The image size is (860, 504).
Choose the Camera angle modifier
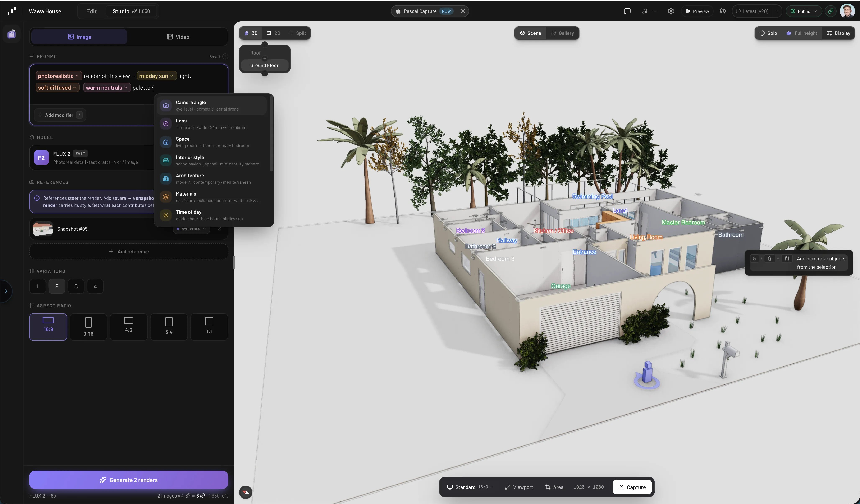pos(212,106)
